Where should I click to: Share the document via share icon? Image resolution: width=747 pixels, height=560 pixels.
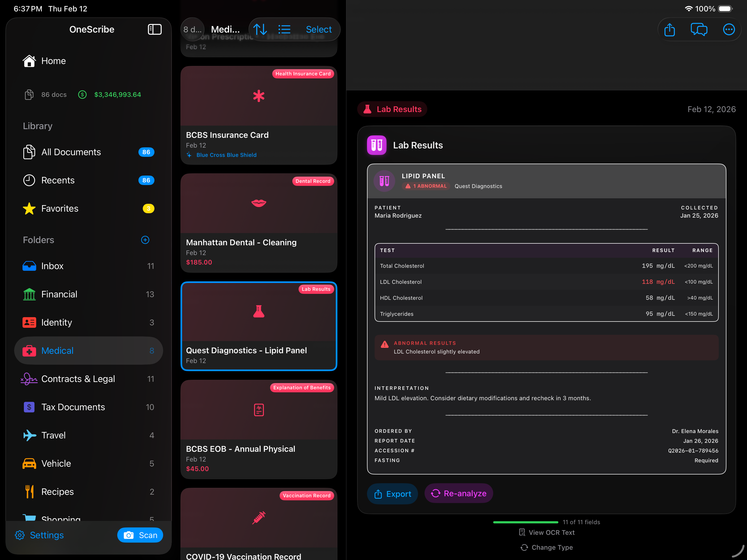[x=670, y=29]
